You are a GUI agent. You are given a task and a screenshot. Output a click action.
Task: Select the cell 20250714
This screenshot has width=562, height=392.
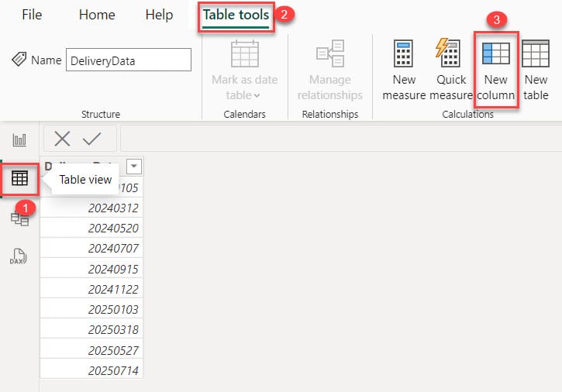[91, 370]
